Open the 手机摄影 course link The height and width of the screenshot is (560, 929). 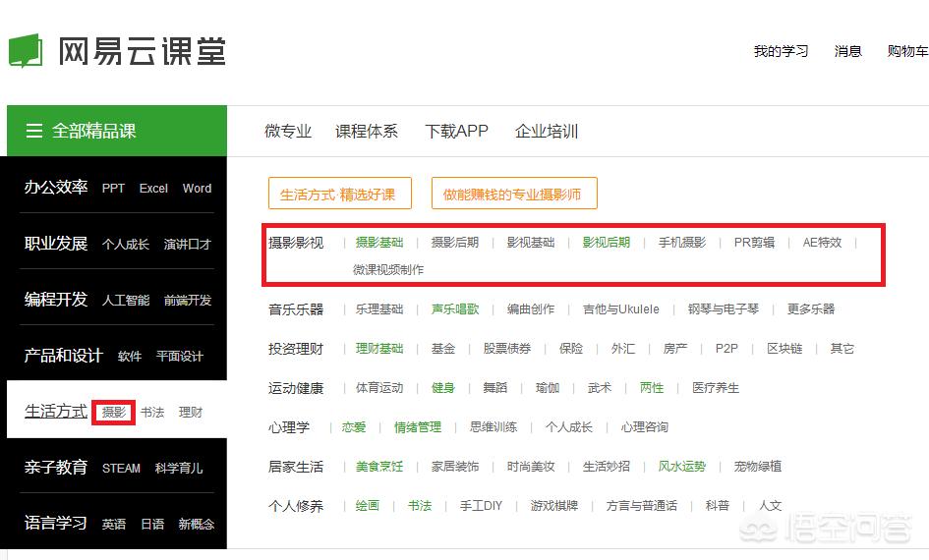pos(682,242)
